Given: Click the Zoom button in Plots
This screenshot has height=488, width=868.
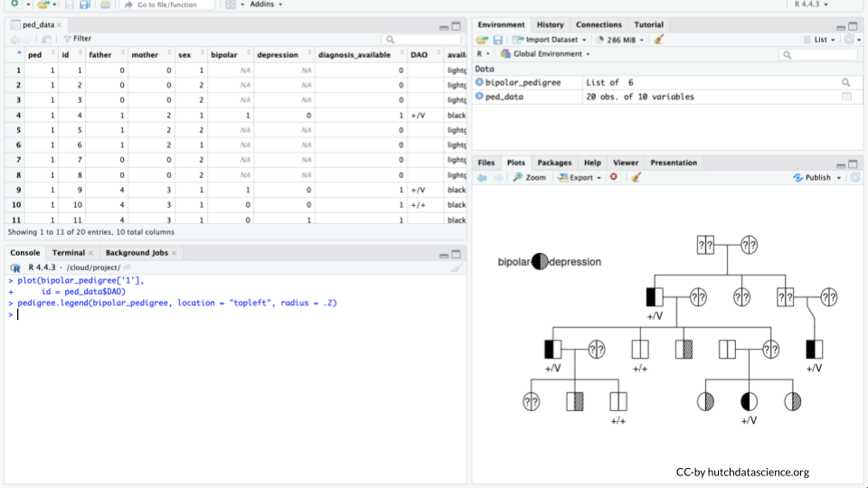Looking at the screenshot, I should (x=530, y=178).
